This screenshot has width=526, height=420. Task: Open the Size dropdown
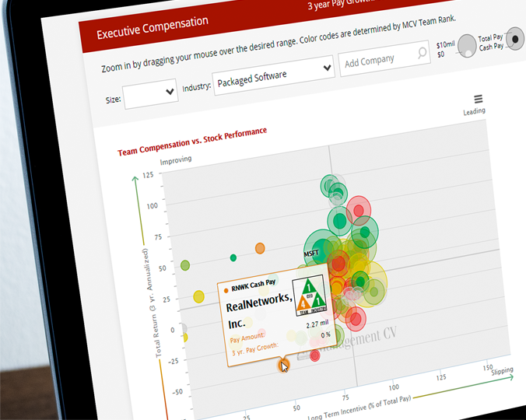(150, 94)
